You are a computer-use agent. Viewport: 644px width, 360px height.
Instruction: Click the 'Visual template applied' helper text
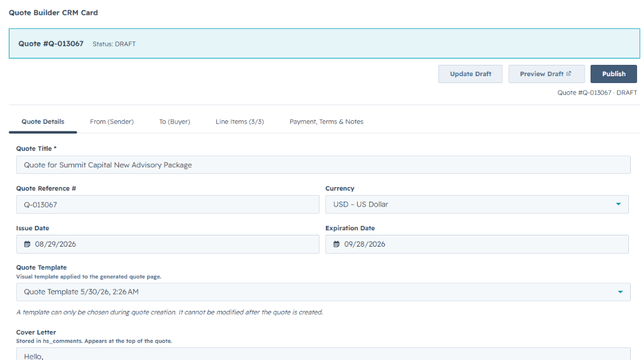(x=89, y=277)
